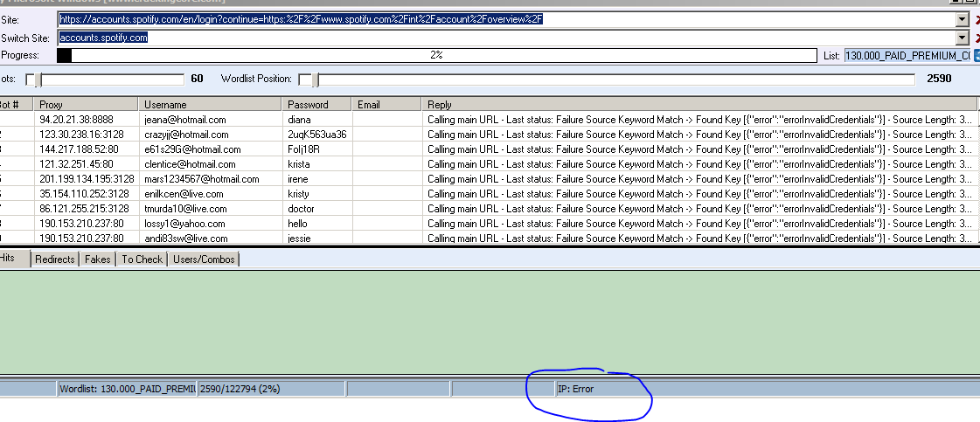Click the Progress bar showing 2%
Image resolution: width=980 pixels, height=422 pixels.
click(x=437, y=56)
